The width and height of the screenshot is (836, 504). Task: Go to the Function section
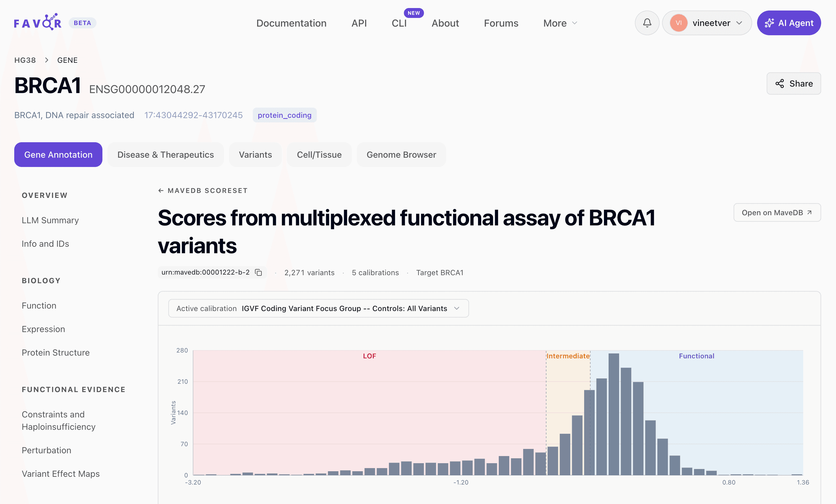click(x=39, y=305)
